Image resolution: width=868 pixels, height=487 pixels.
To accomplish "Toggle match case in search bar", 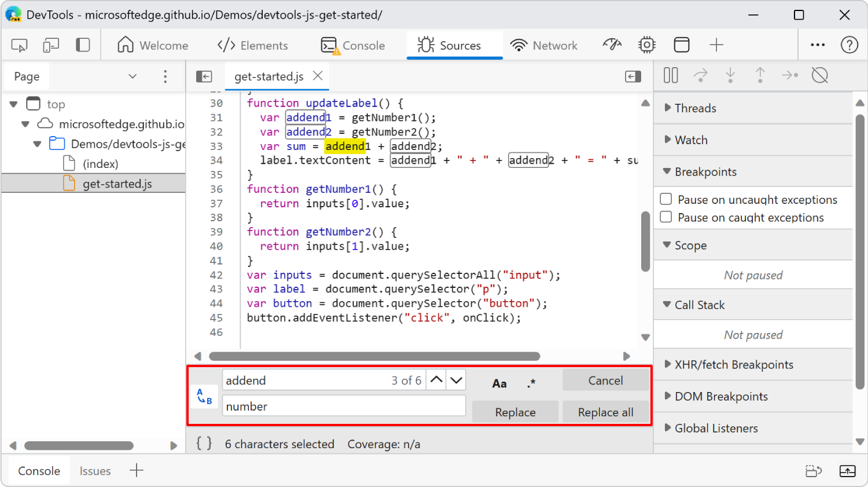I will [x=499, y=382].
